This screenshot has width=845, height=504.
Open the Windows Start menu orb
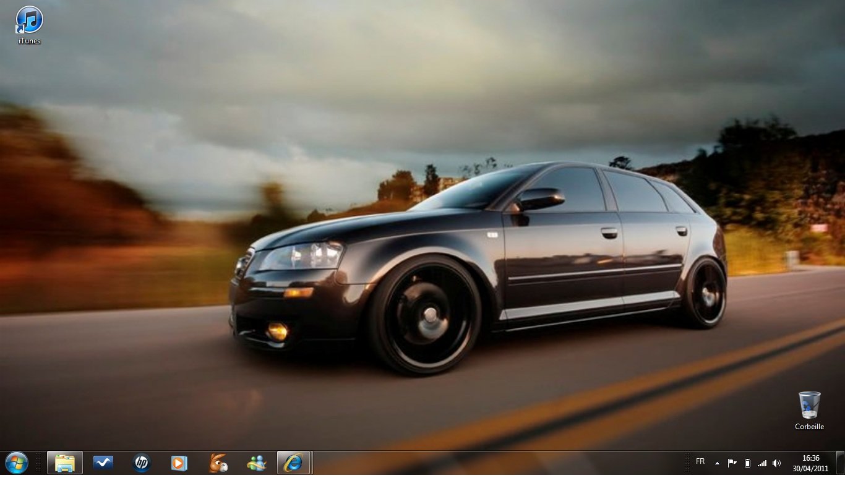pos(17,463)
